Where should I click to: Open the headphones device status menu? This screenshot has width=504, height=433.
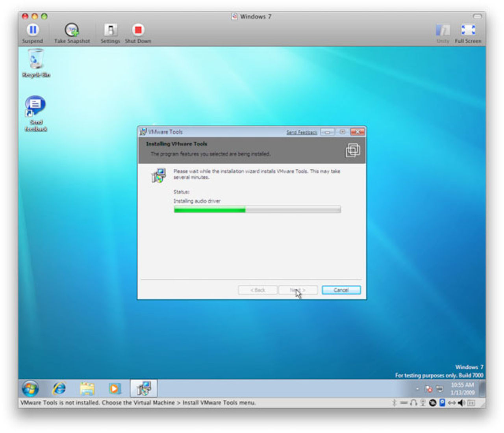pos(413,403)
